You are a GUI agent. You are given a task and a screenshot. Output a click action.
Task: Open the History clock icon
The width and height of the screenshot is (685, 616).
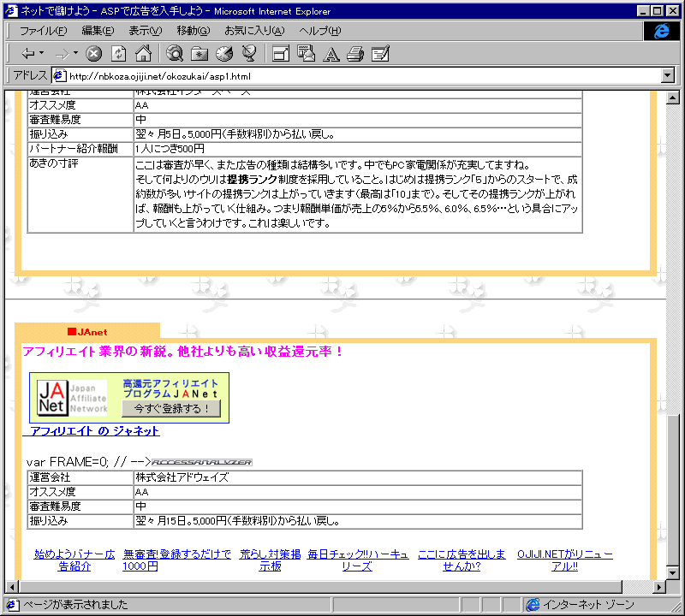[224, 54]
